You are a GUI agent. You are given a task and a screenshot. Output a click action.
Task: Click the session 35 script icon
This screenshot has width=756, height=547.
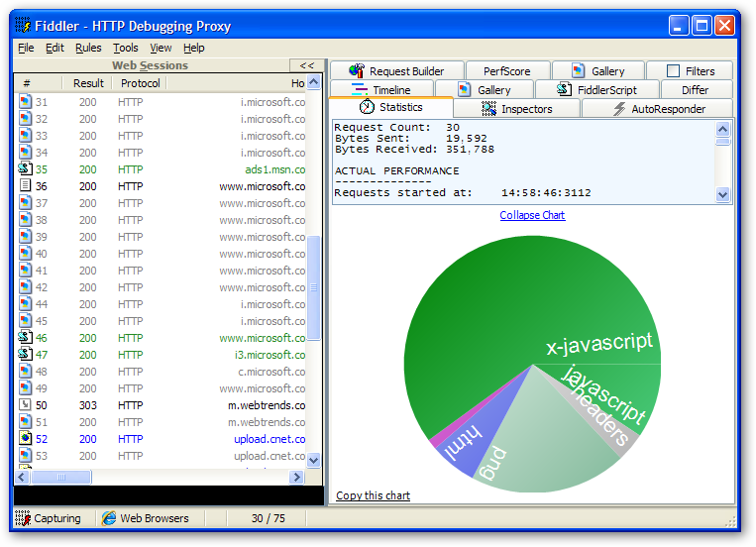pos(25,169)
